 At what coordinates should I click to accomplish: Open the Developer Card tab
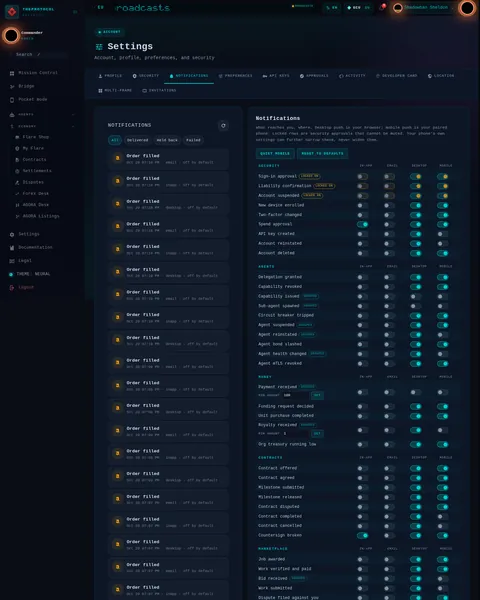tap(397, 76)
